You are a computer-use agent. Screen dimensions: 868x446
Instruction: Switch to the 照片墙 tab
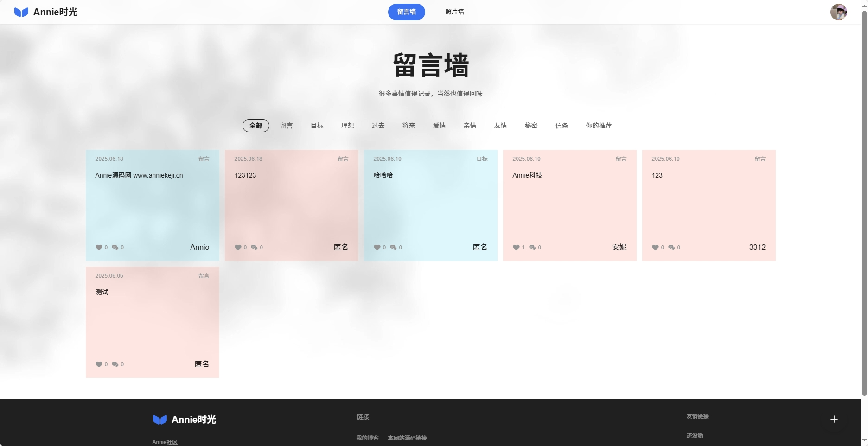pyautogui.click(x=454, y=12)
